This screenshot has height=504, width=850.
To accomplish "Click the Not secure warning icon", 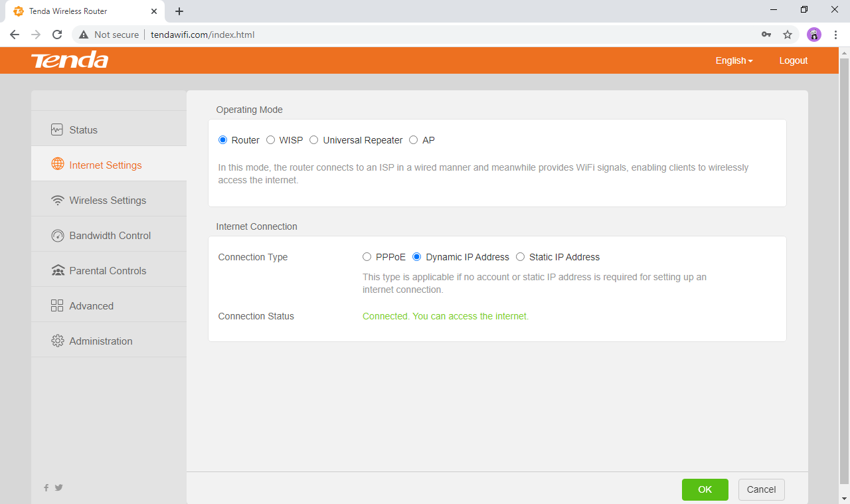I will pos(84,35).
